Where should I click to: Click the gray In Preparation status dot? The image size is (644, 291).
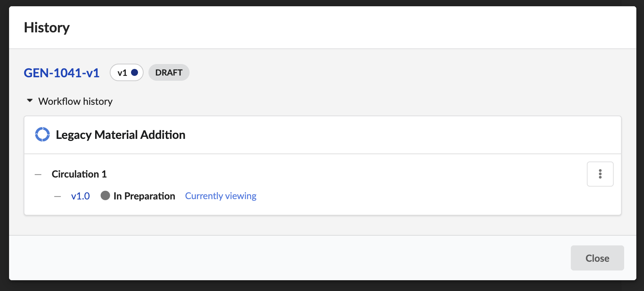pos(105,196)
